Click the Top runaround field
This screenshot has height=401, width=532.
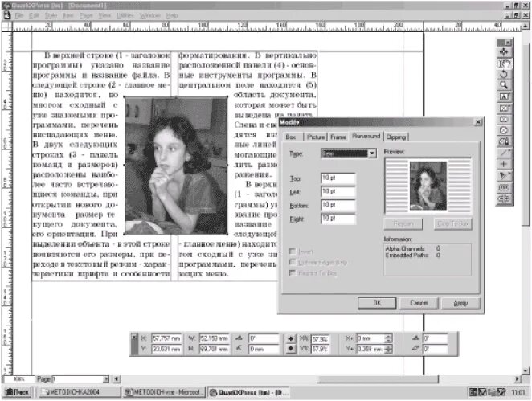click(x=338, y=178)
